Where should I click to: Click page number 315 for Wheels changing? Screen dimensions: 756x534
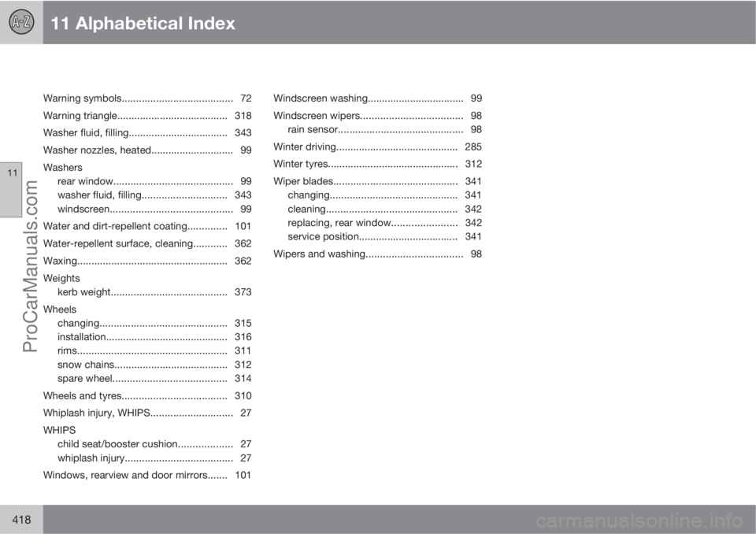pyautogui.click(x=243, y=323)
